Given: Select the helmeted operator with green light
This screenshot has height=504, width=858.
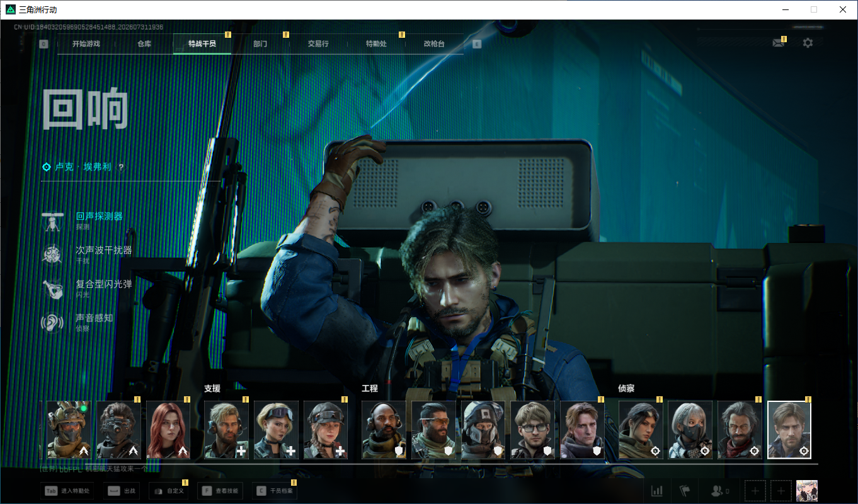Looking at the screenshot, I should click(x=69, y=430).
